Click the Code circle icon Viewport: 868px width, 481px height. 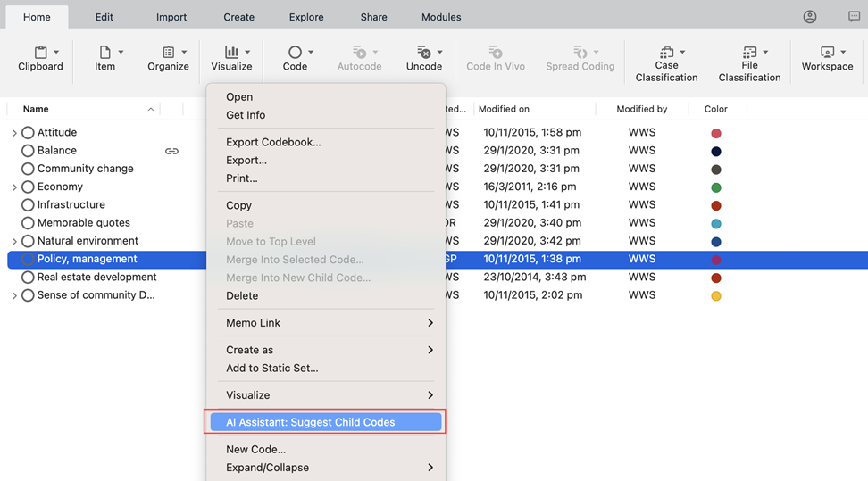click(x=295, y=53)
